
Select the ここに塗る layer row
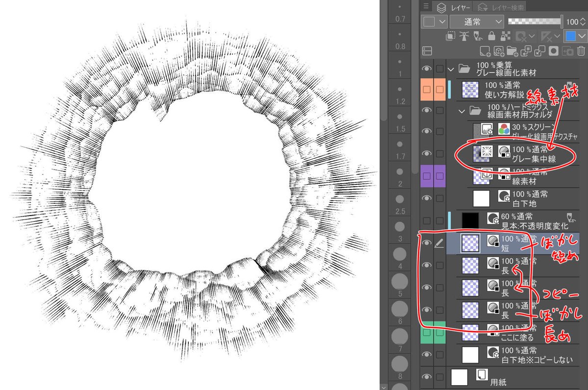(512, 333)
